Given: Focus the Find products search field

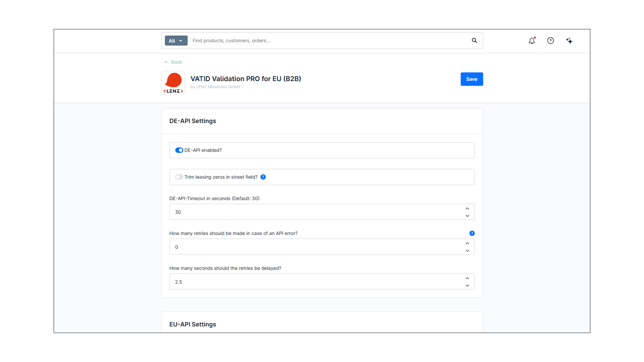Looking at the screenshot, I should 329,41.
